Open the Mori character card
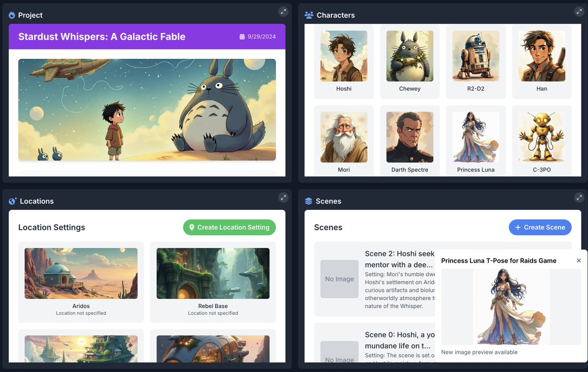 [344, 141]
